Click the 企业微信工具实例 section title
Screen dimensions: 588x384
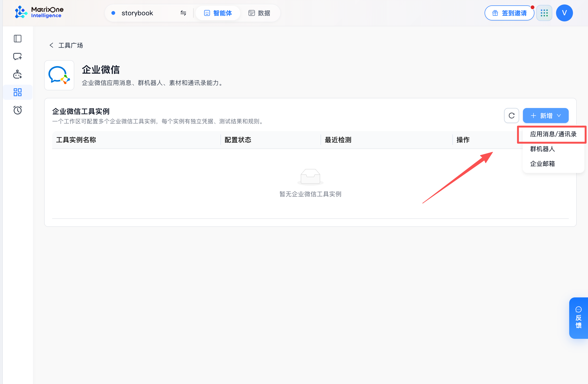(x=81, y=112)
